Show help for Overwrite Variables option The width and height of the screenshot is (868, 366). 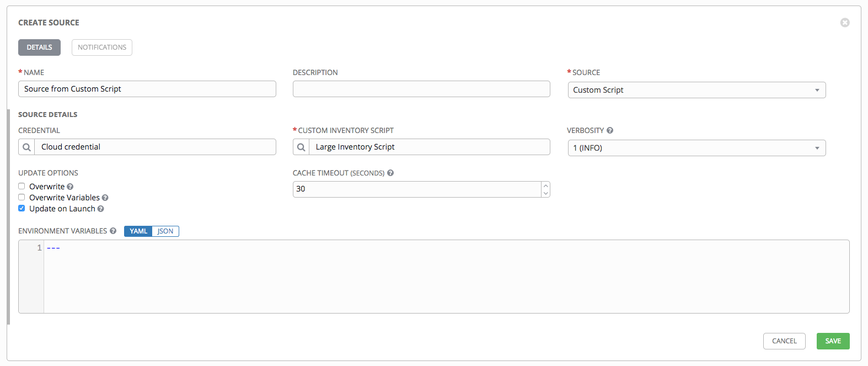click(105, 198)
